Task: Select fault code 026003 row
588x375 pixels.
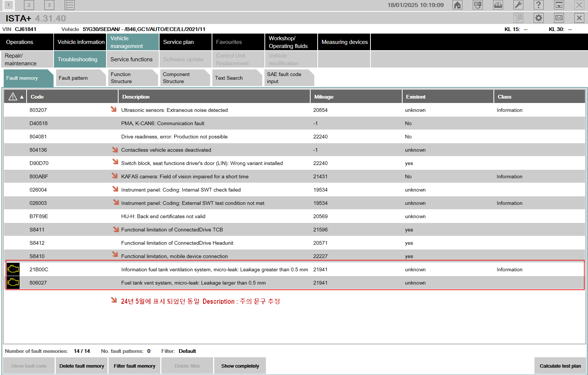Action: pos(294,203)
